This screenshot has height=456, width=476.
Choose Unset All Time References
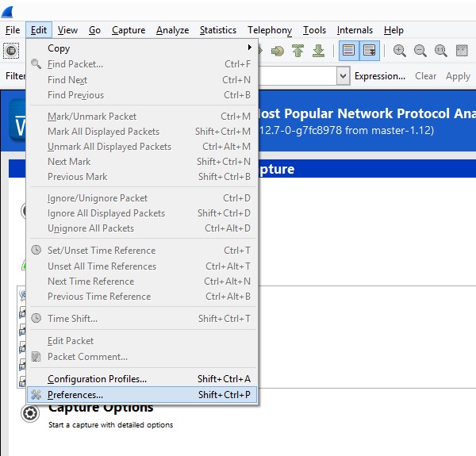(x=142, y=266)
